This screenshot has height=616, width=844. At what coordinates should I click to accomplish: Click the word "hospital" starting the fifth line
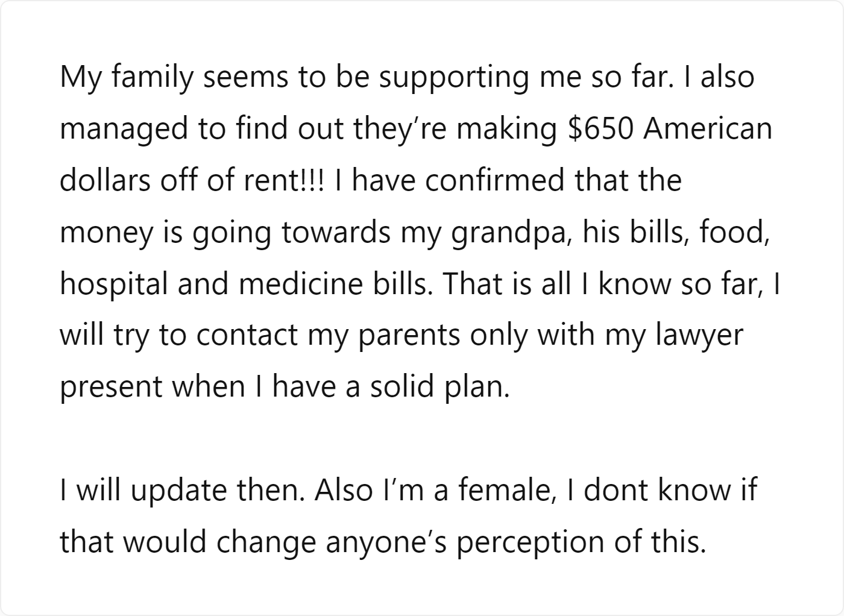coord(114,284)
